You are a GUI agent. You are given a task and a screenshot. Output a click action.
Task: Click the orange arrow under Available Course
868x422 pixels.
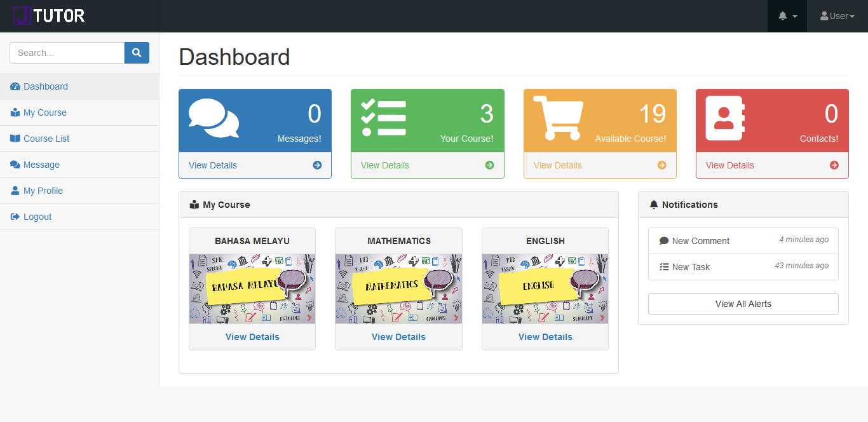click(661, 165)
